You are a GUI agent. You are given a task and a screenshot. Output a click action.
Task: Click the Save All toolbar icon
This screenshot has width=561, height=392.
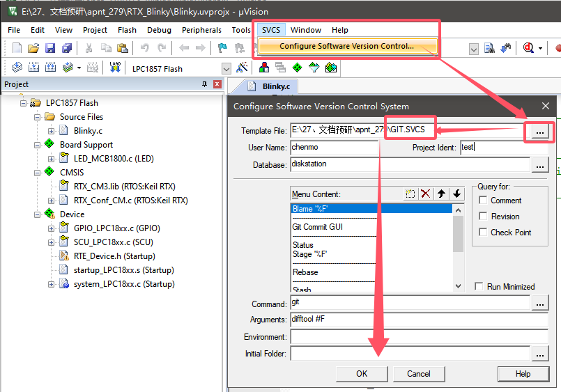pyautogui.click(x=67, y=48)
